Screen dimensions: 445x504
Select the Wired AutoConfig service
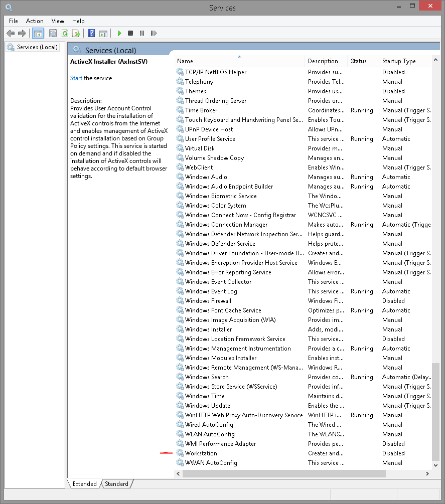pyautogui.click(x=303, y=425)
